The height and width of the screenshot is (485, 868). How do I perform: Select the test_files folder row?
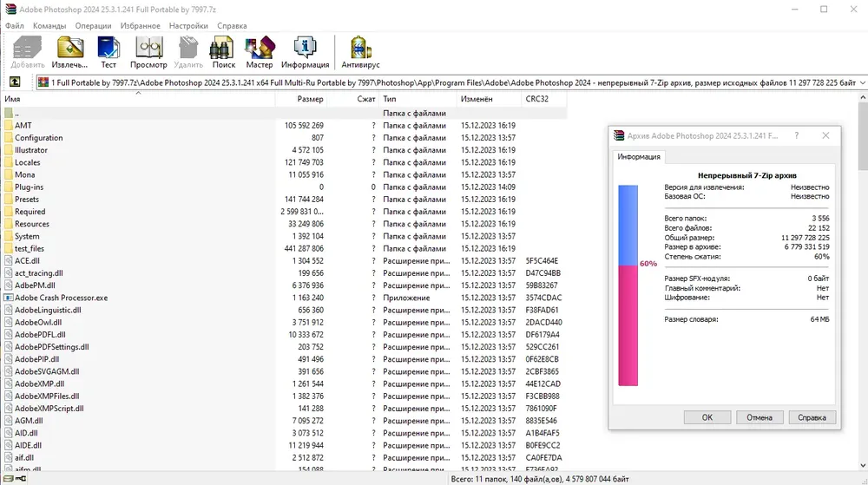(285, 248)
